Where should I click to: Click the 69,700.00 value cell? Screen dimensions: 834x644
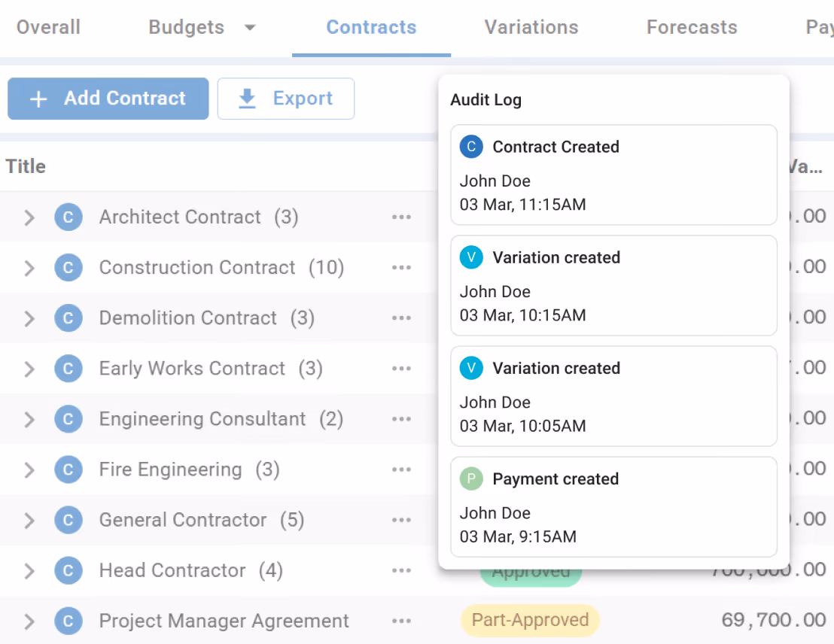773,620
